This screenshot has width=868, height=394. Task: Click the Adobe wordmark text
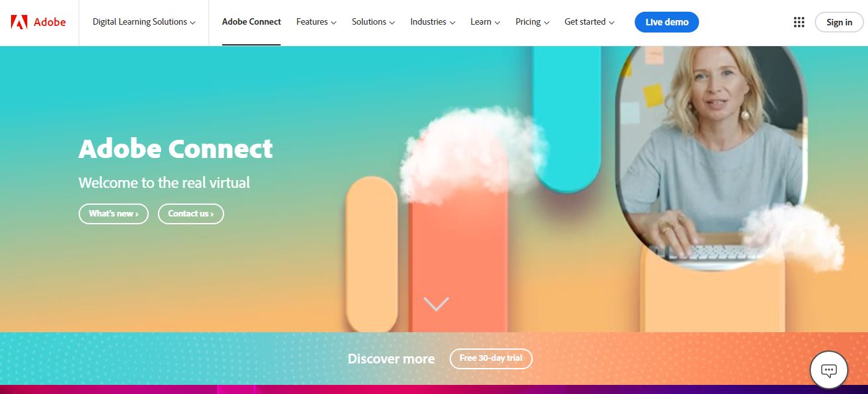point(50,22)
